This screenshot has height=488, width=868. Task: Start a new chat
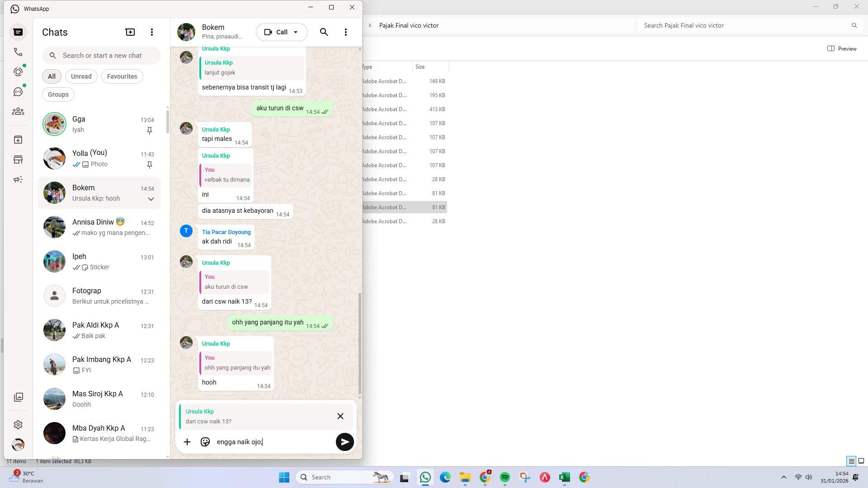(x=130, y=32)
